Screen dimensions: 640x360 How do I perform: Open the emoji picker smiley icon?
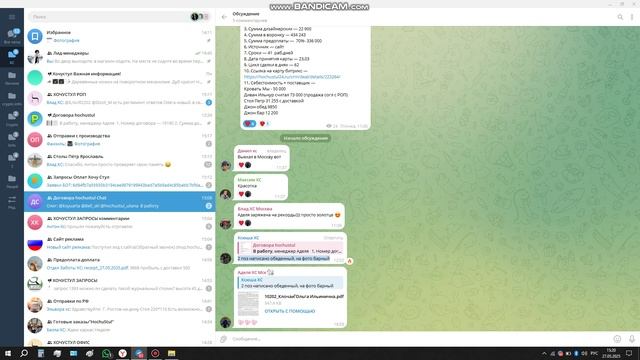pos(617,339)
